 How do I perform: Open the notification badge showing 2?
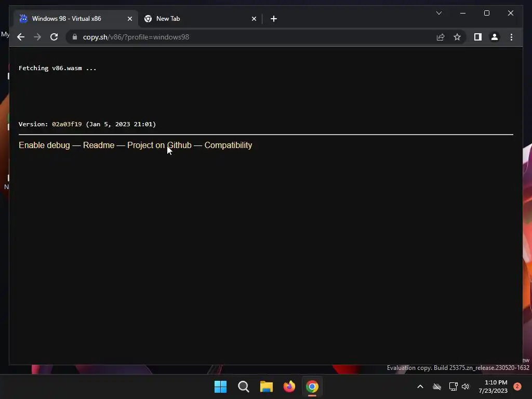[517, 386]
